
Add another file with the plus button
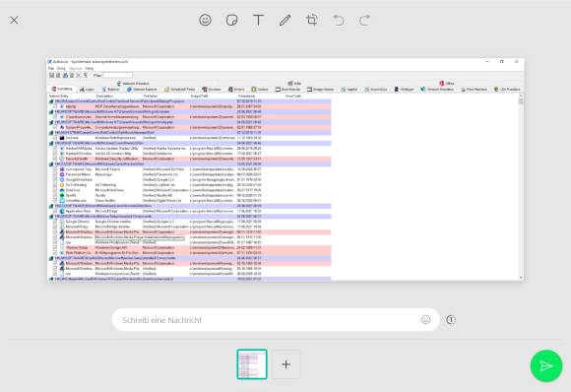click(x=286, y=364)
